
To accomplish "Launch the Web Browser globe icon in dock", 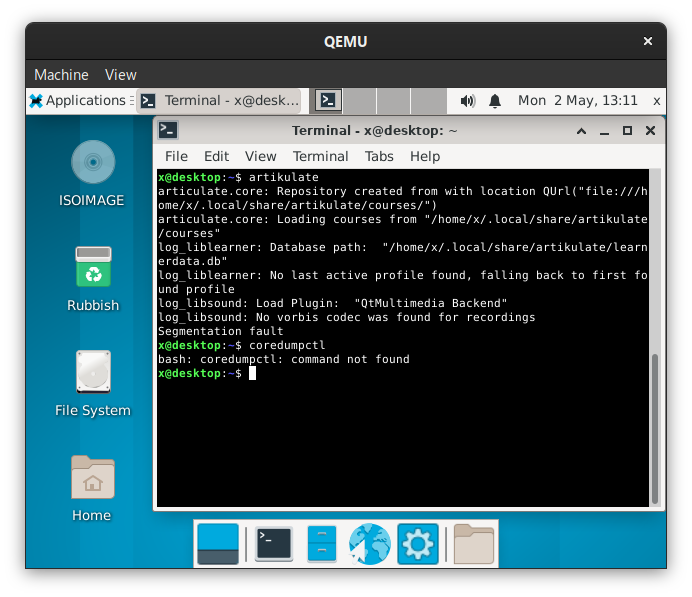I will coord(369,544).
